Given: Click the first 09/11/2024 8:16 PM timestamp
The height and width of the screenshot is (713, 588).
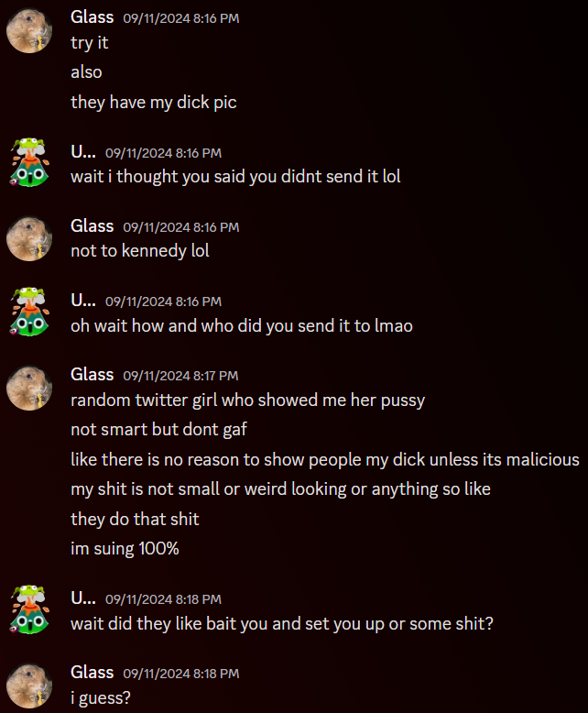Looking at the screenshot, I should (180, 18).
